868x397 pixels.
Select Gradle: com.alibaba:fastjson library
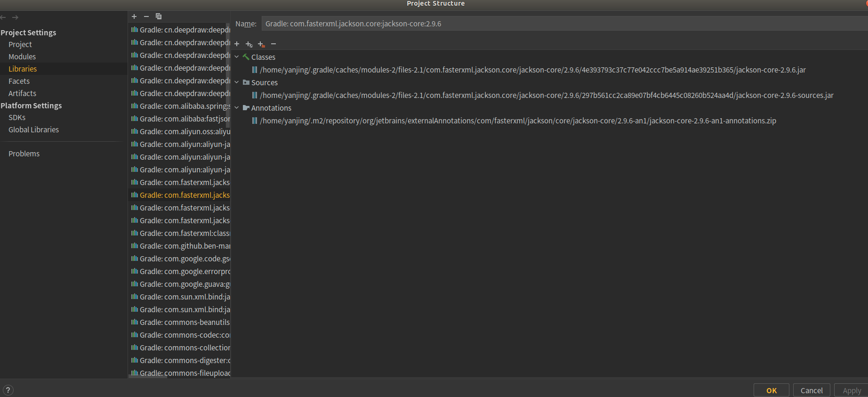(x=179, y=119)
